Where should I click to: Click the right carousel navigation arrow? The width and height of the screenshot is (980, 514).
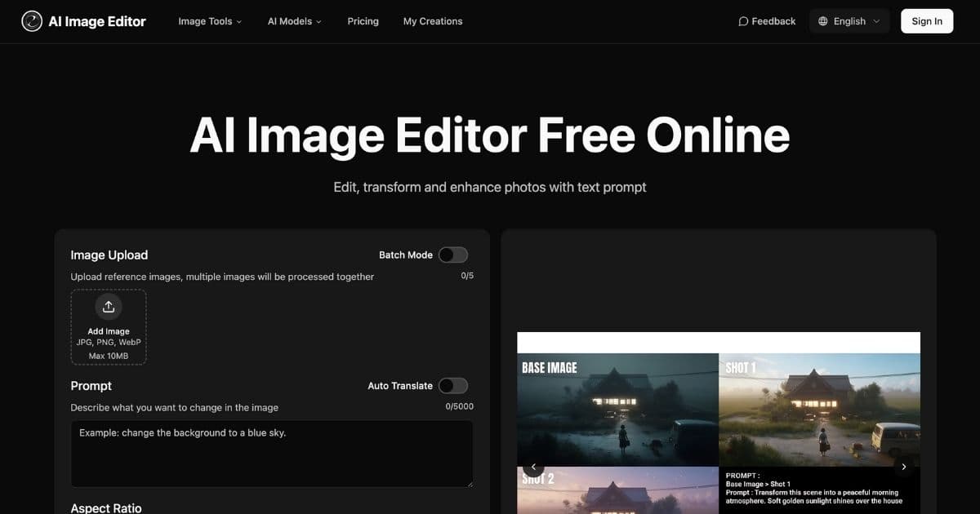click(x=904, y=467)
